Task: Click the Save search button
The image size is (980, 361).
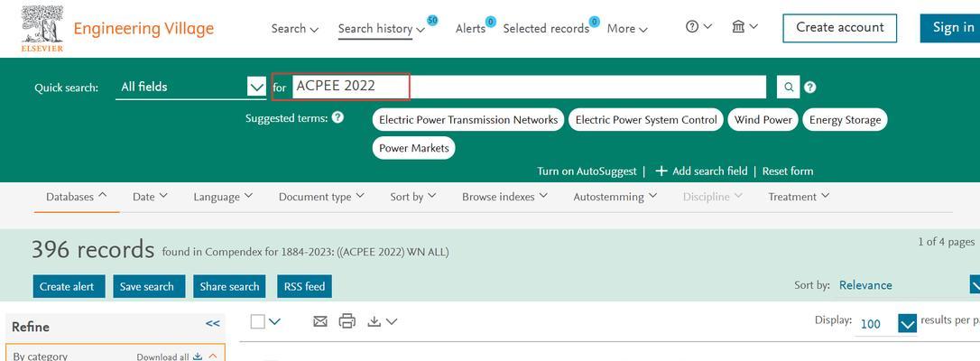Action: coord(149,287)
